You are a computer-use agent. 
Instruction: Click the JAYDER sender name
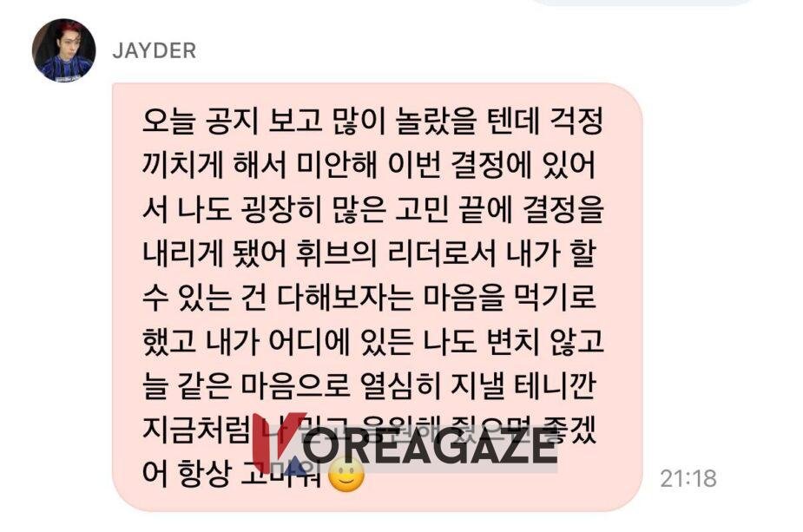click(x=155, y=51)
